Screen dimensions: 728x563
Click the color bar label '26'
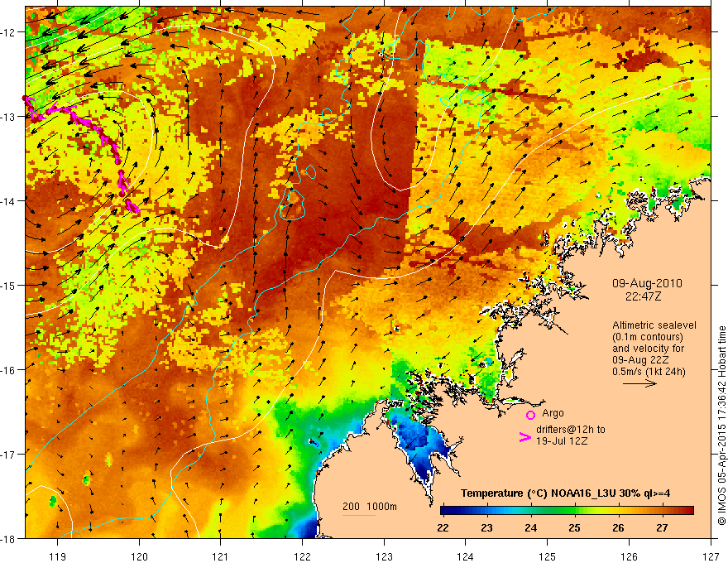[x=618, y=527]
